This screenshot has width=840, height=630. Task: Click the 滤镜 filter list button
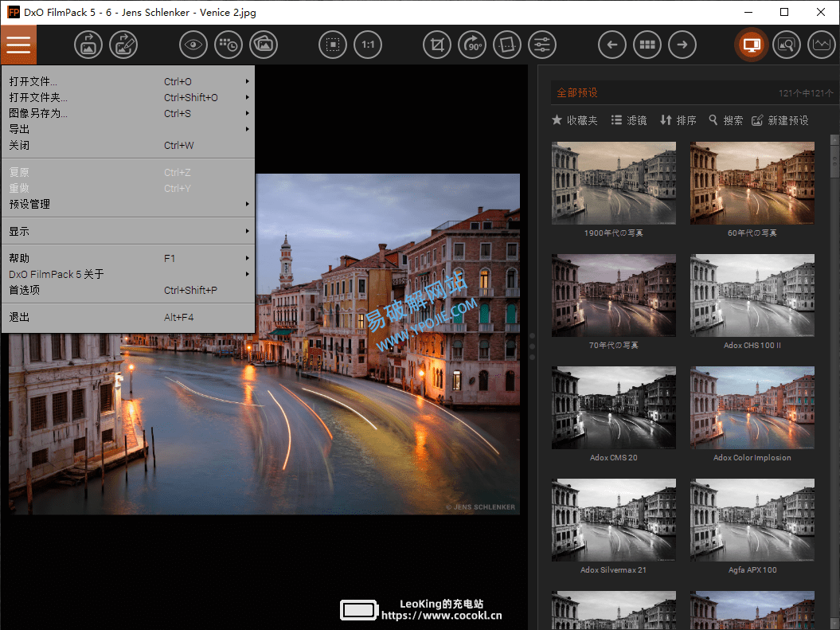[x=630, y=120]
